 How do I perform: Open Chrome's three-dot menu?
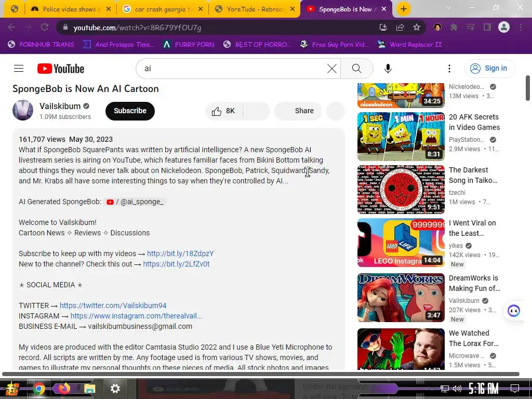pos(521,27)
